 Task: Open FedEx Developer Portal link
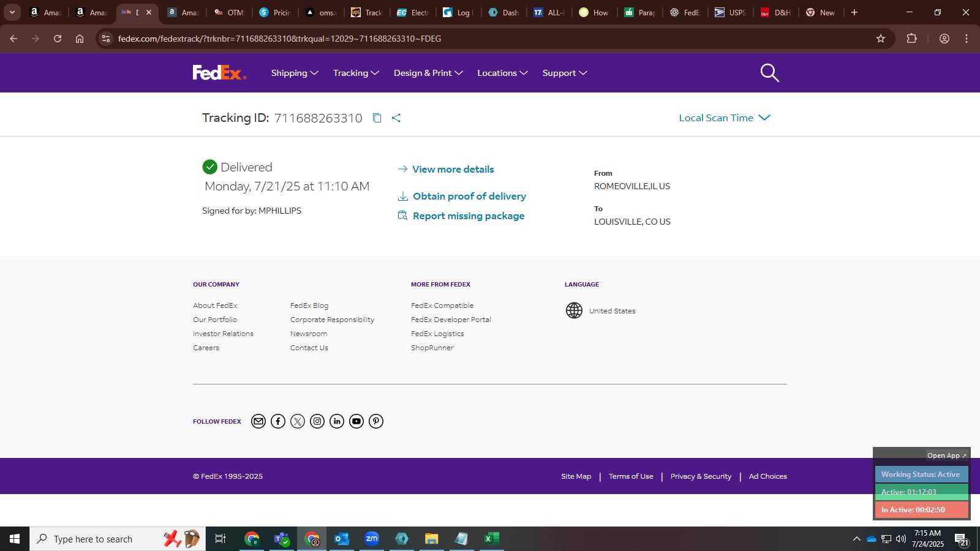point(451,320)
